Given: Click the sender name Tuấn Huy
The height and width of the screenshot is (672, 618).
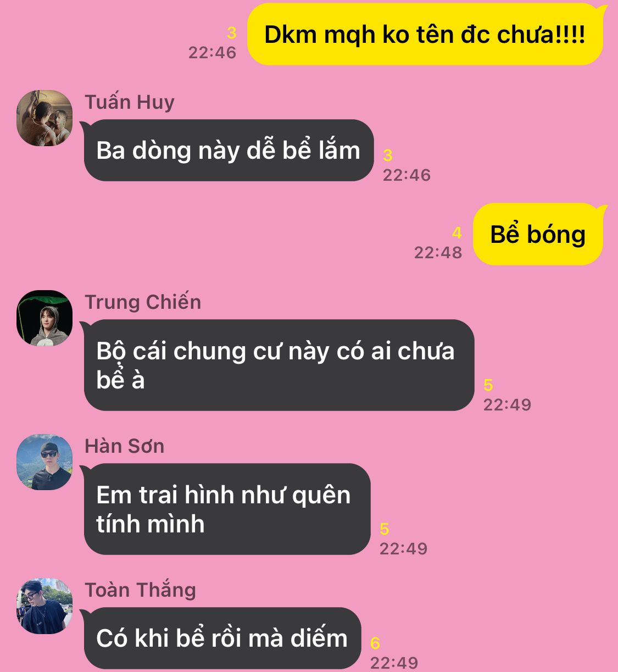Looking at the screenshot, I should 130,102.
